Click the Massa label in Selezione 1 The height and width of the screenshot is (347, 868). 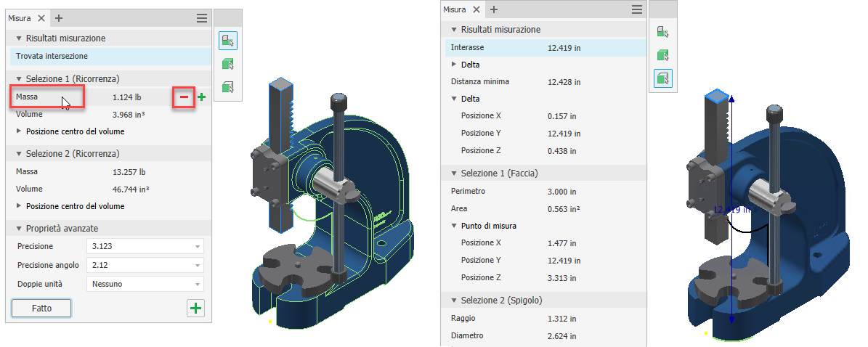pos(27,97)
